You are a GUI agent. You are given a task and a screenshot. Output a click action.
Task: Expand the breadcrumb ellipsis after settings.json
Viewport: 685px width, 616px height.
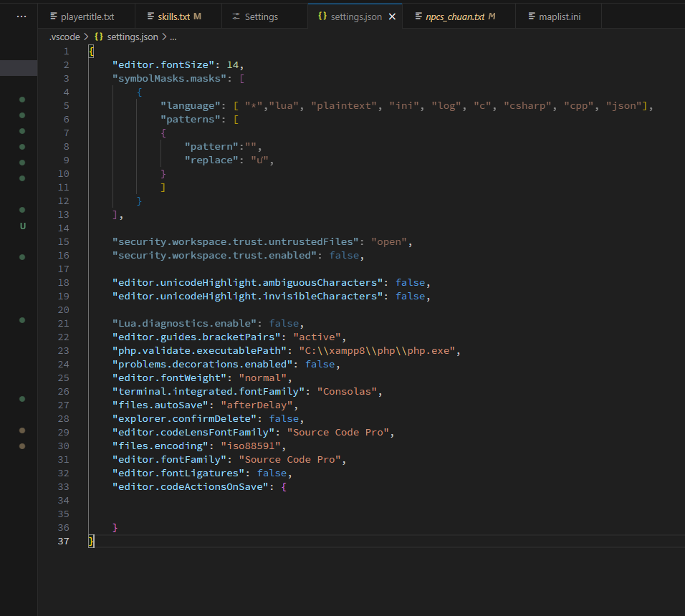click(173, 37)
